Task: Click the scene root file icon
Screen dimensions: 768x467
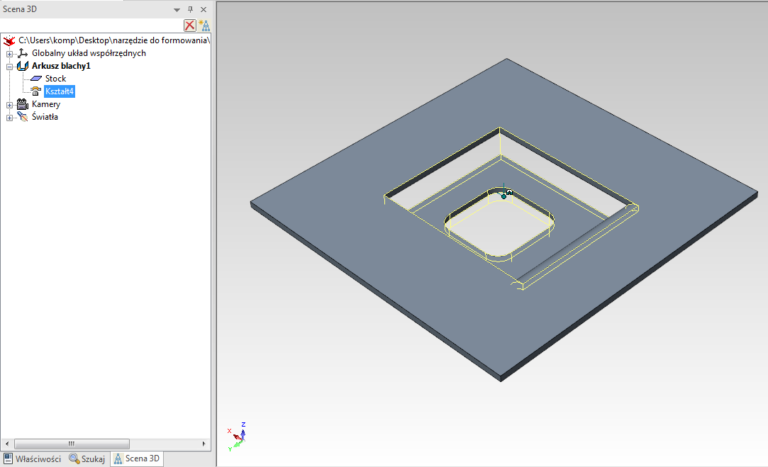Action: coord(10,40)
